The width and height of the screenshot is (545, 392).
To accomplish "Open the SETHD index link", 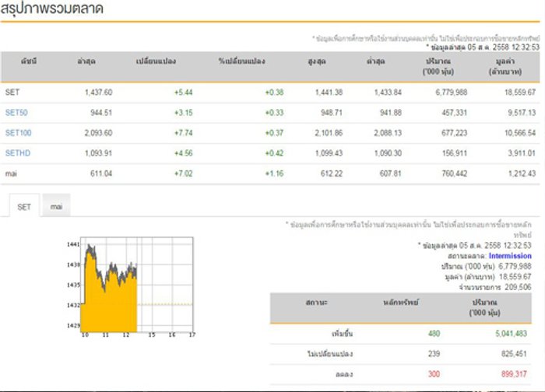I will pyautogui.click(x=17, y=153).
